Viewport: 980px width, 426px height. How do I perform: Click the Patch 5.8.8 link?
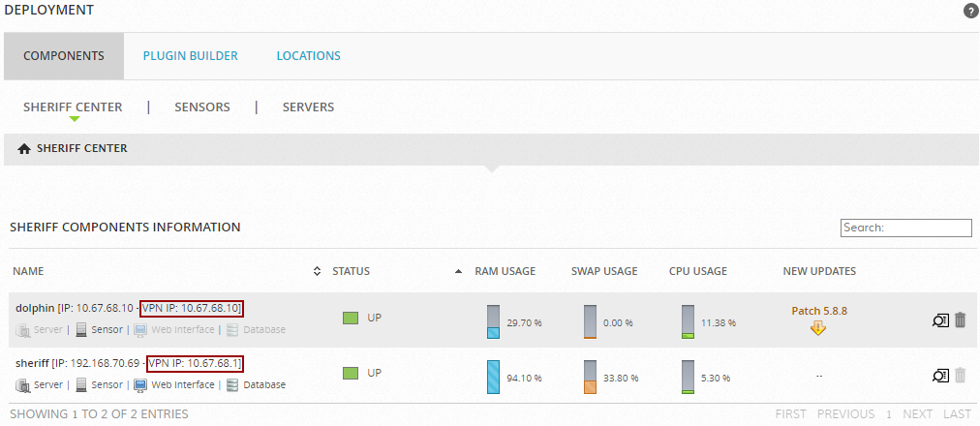click(818, 311)
